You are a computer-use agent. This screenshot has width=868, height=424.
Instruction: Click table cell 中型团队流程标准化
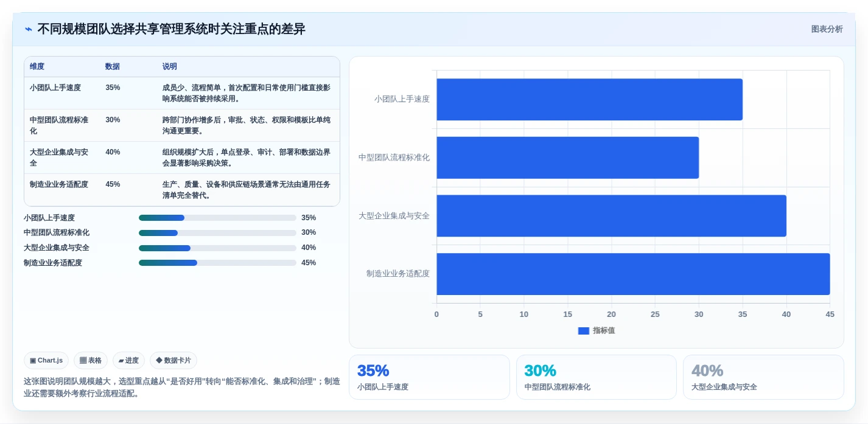click(60, 125)
